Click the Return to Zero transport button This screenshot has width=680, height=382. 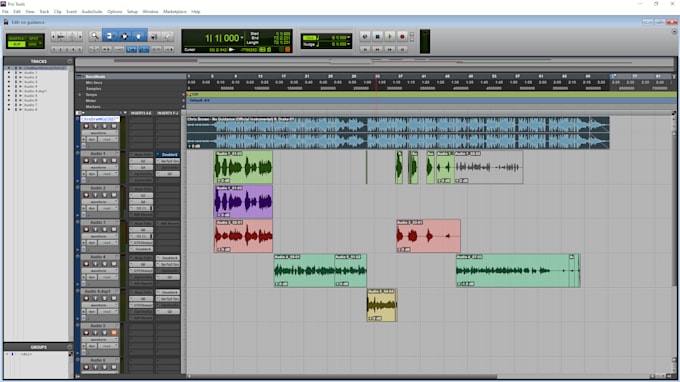pos(365,49)
